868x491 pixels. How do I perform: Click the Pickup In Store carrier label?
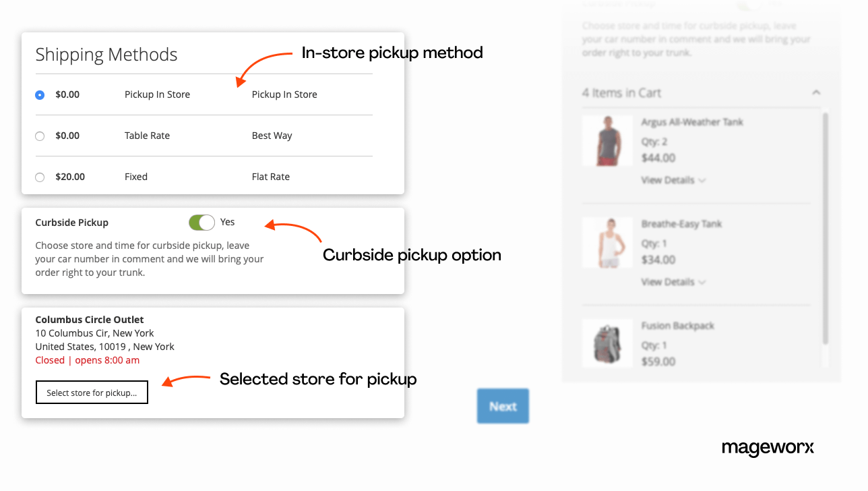coord(157,94)
